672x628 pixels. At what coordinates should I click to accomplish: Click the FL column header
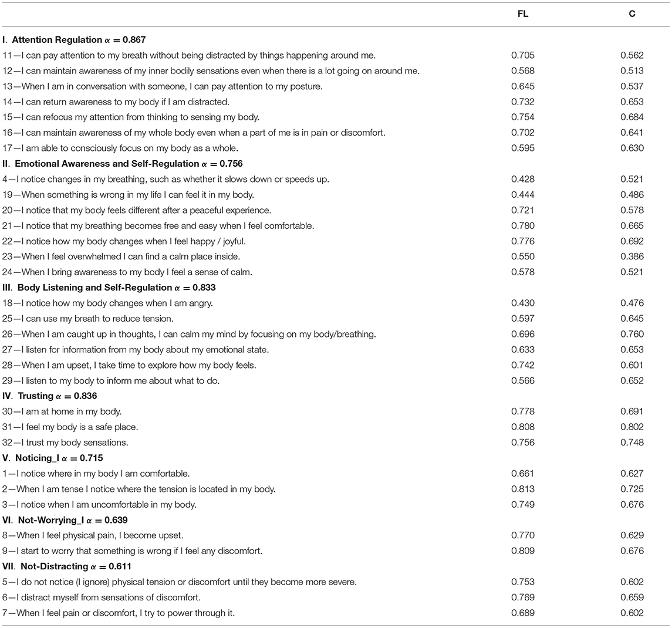523,13
